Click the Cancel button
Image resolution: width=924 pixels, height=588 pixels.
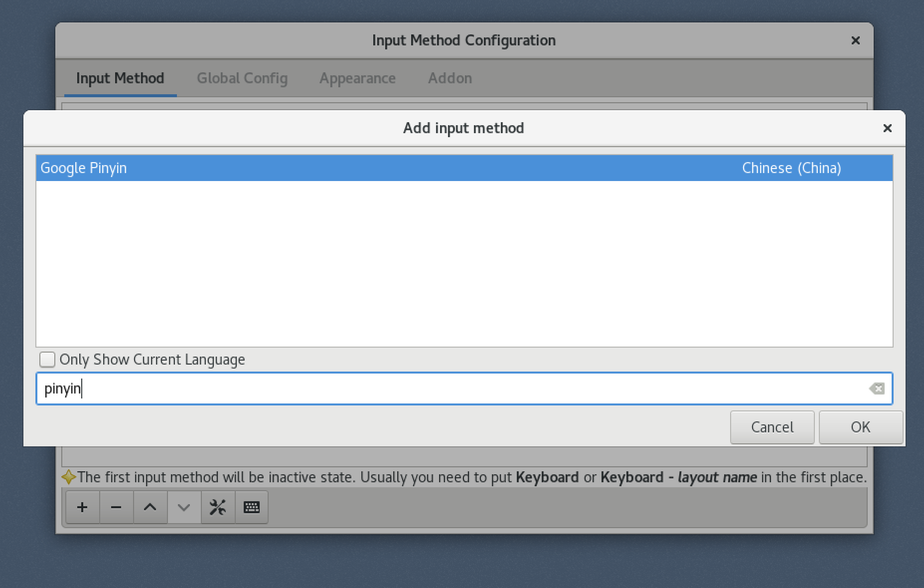pyautogui.click(x=772, y=427)
